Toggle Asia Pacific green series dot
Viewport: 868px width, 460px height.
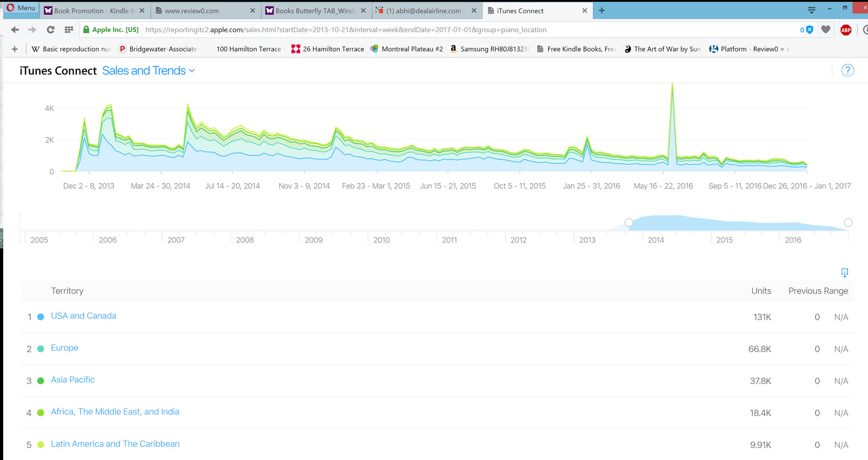click(41, 381)
